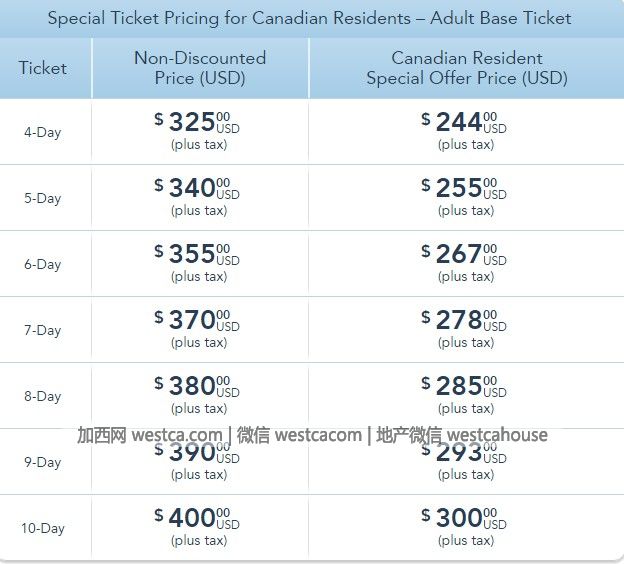Select the 4-Day ticket row label

(x=43, y=132)
